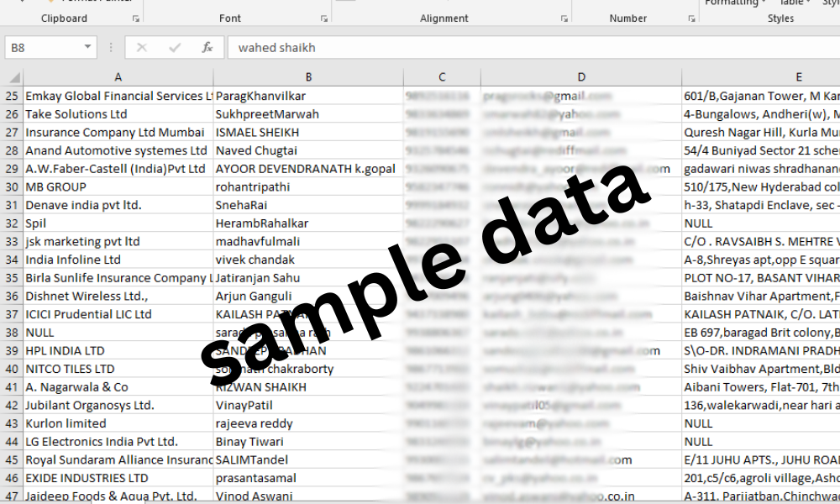840x504 pixels.
Task: Click cell A. Nagarwala & Co
Action: [x=118, y=387]
